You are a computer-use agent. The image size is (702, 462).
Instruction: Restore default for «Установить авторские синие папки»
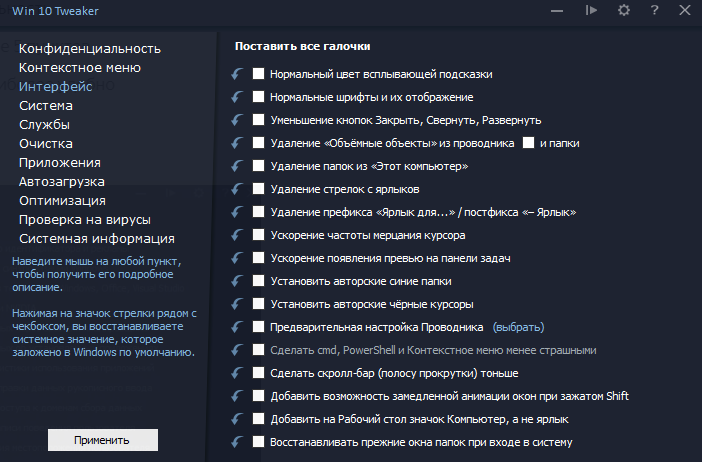click(236, 281)
